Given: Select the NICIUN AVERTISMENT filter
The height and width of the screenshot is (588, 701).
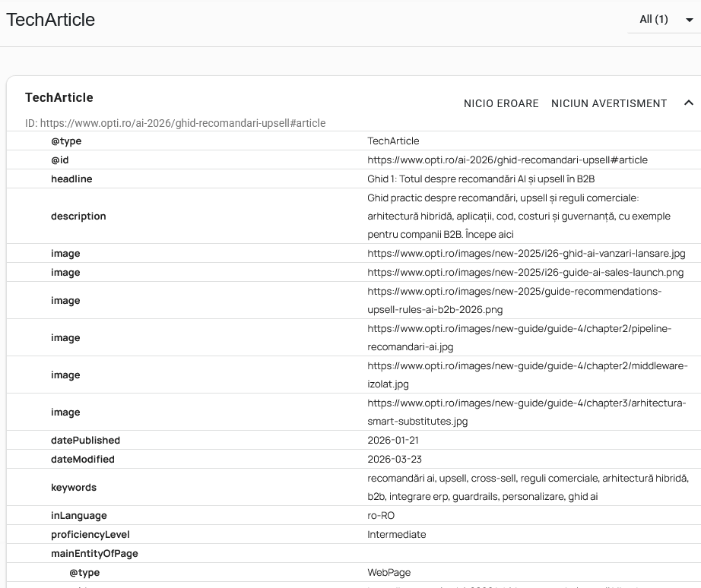Looking at the screenshot, I should [x=608, y=103].
